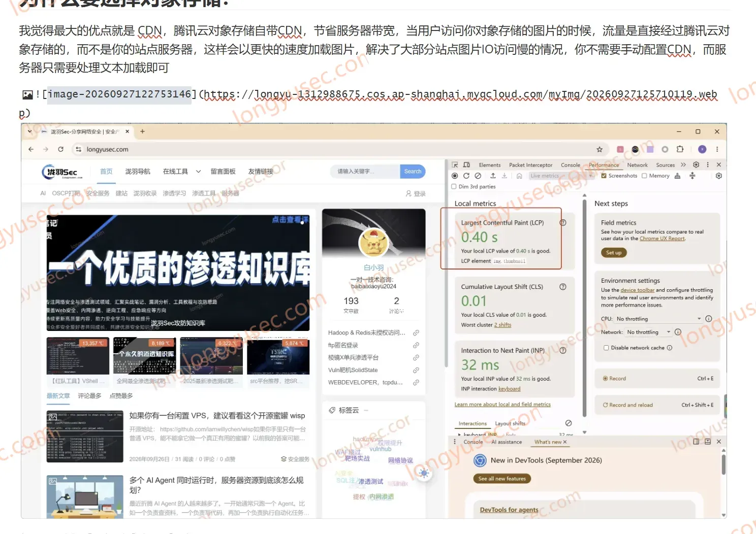
Task: Clear the interactions log icon
Action: click(569, 423)
